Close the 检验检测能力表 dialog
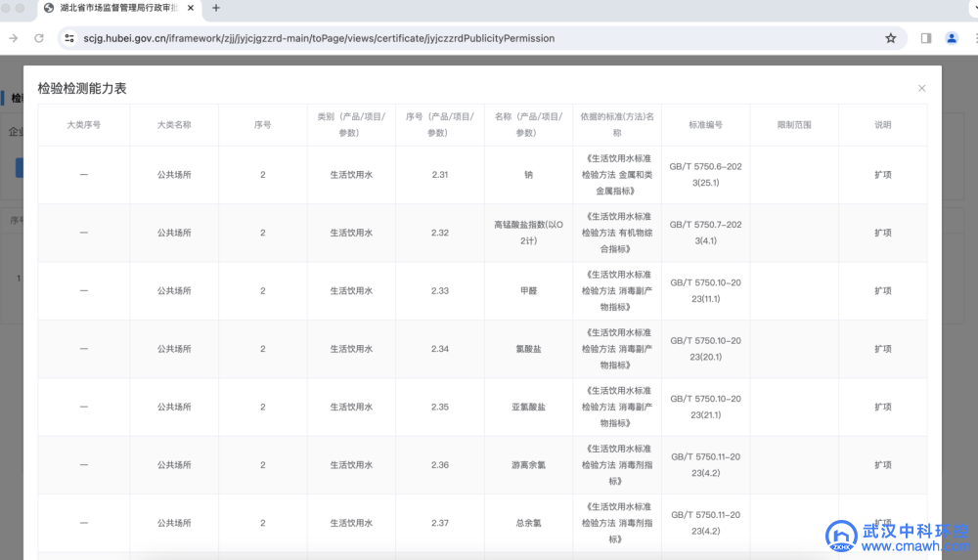Image resolution: width=978 pixels, height=560 pixels. [921, 89]
